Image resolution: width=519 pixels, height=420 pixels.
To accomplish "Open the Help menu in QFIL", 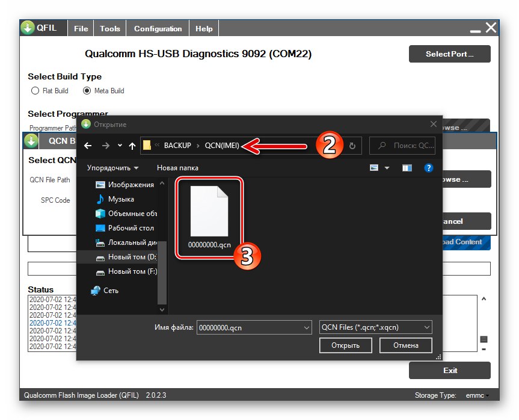I will (204, 29).
